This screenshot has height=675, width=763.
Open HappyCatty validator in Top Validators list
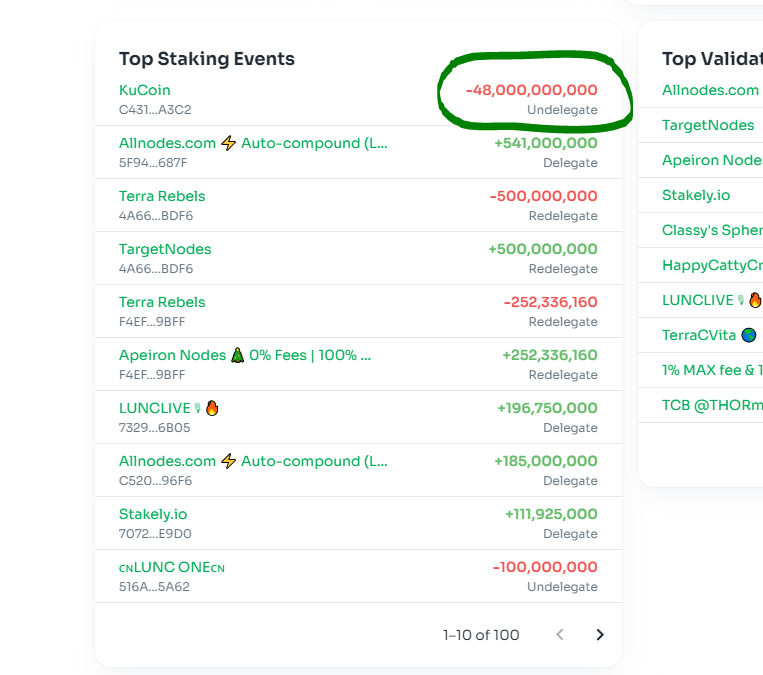(x=712, y=265)
